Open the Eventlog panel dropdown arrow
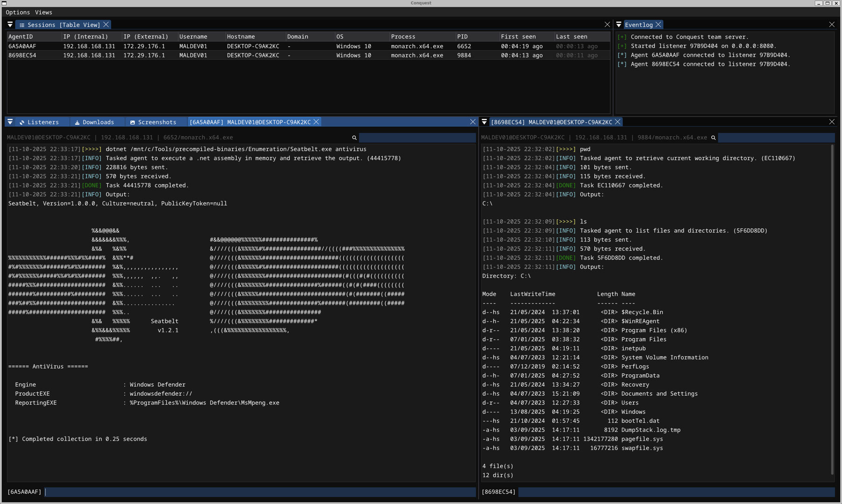Viewport: 842px width, 504px height. tap(619, 25)
